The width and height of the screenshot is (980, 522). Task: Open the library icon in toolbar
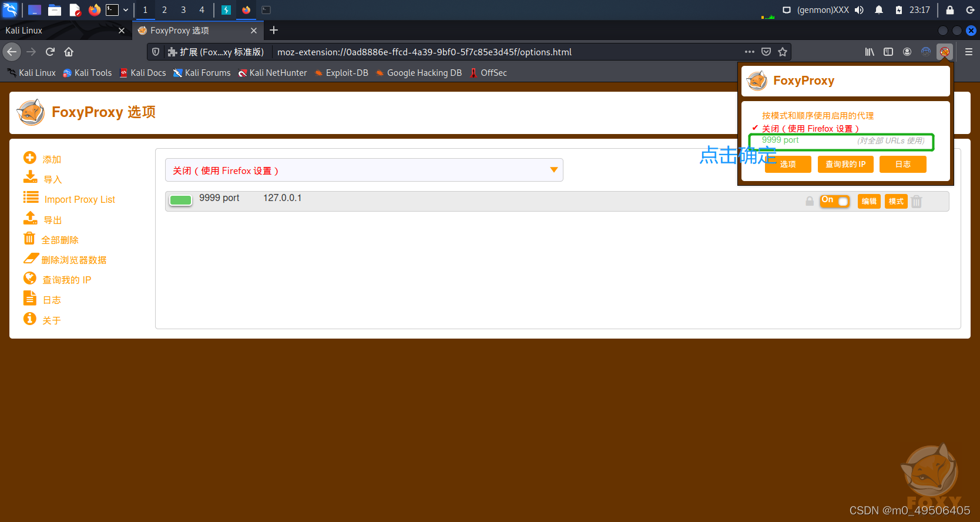click(870, 52)
